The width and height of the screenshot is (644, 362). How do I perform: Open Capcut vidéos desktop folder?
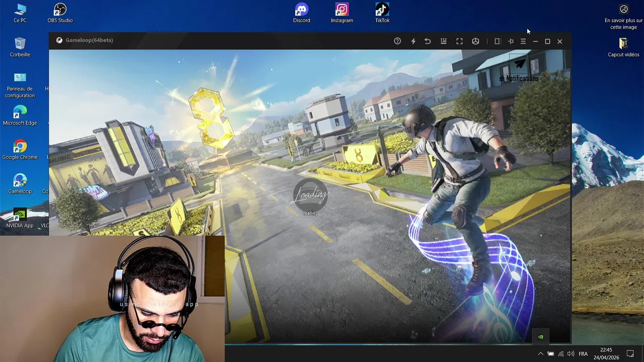[x=623, y=47]
